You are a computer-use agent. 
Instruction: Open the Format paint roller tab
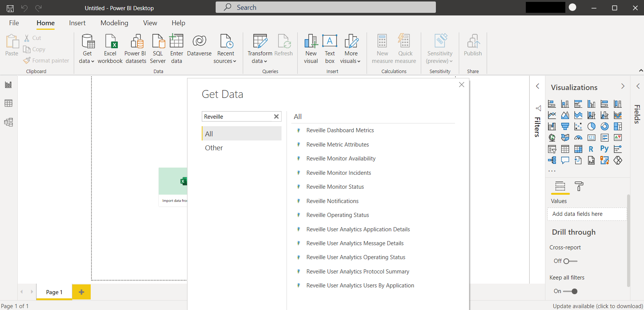click(579, 186)
